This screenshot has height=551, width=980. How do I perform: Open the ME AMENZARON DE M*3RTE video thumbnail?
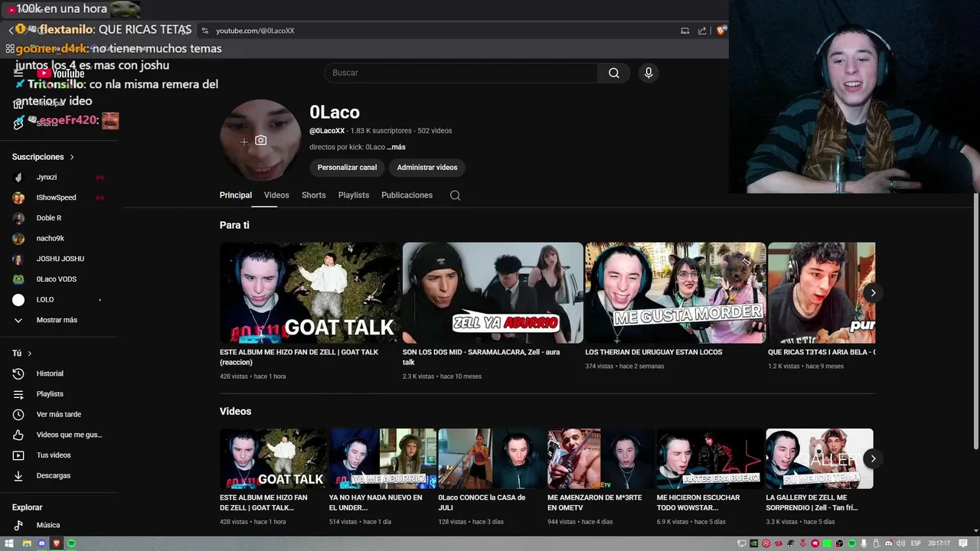click(x=600, y=458)
